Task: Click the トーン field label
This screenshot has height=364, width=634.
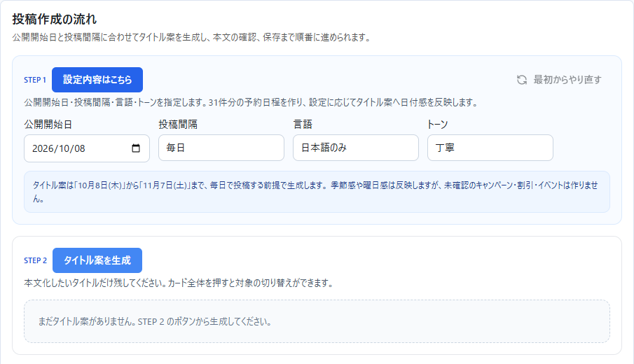Action: tap(437, 125)
